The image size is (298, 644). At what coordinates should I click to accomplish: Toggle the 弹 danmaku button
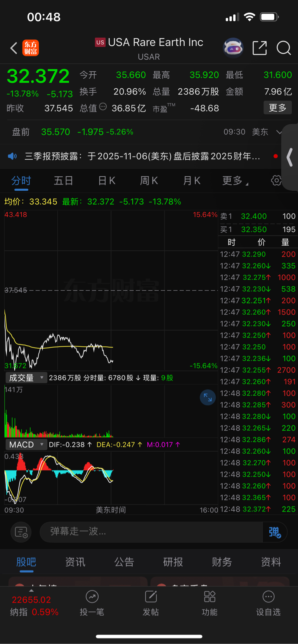pos(275,532)
